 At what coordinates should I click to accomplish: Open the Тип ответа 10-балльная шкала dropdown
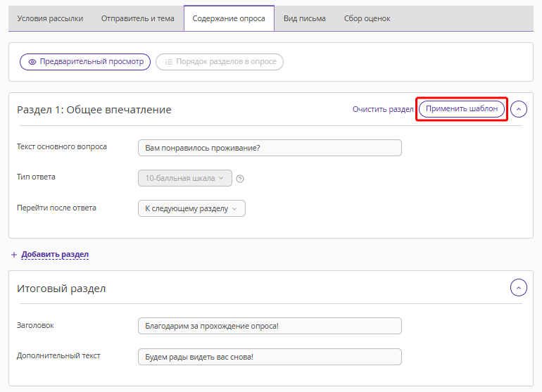[184, 179]
